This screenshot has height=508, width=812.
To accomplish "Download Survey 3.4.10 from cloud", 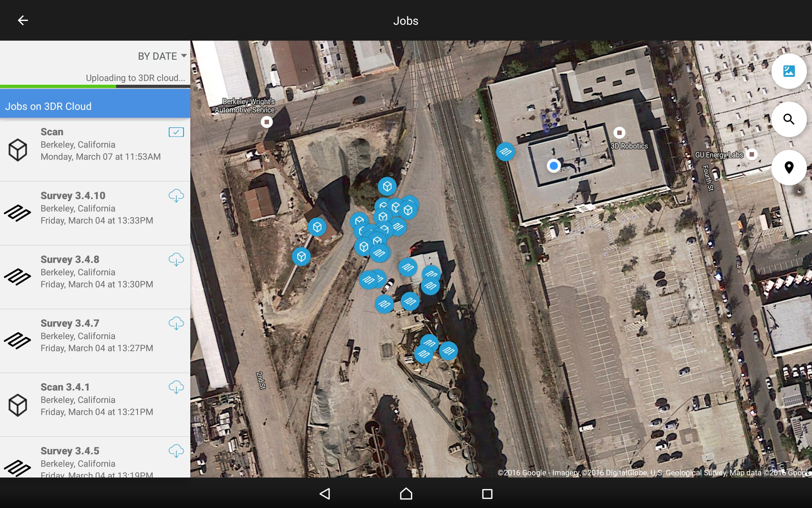I will coord(176,196).
